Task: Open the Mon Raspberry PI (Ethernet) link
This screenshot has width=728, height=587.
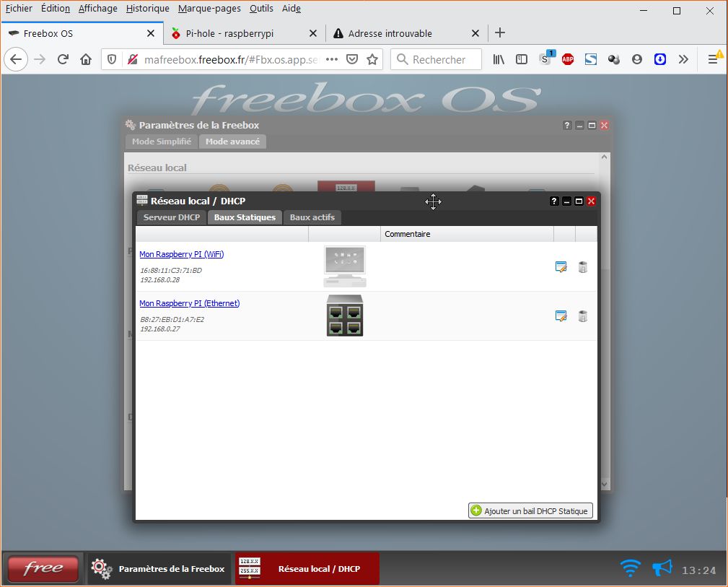Action: coord(190,303)
